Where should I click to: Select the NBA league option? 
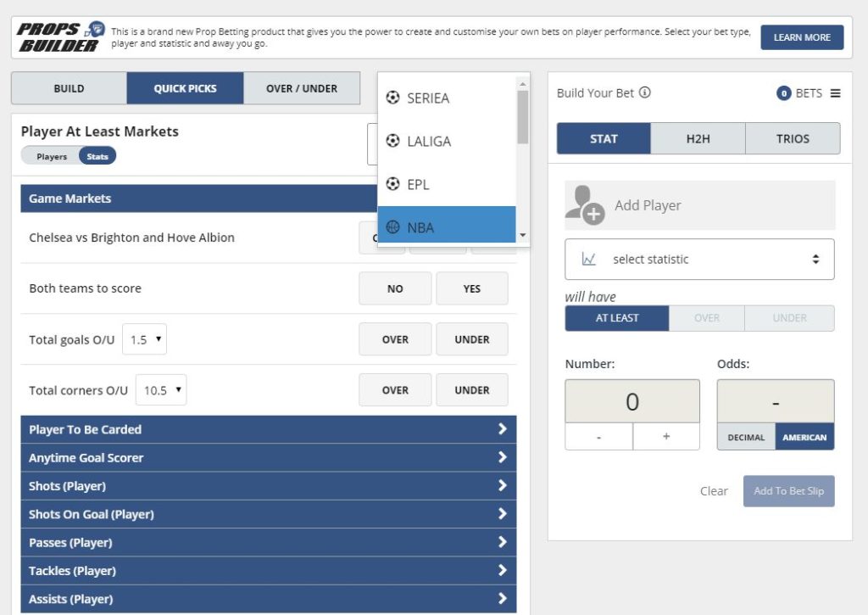pyautogui.click(x=447, y=225)
